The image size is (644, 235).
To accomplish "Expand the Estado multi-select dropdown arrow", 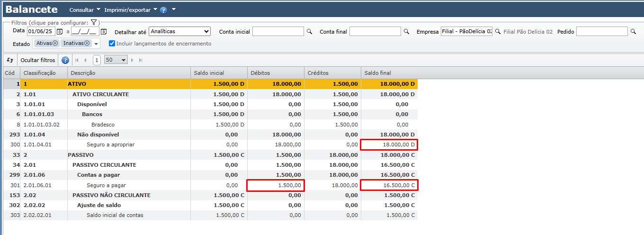I will (96, 44).
